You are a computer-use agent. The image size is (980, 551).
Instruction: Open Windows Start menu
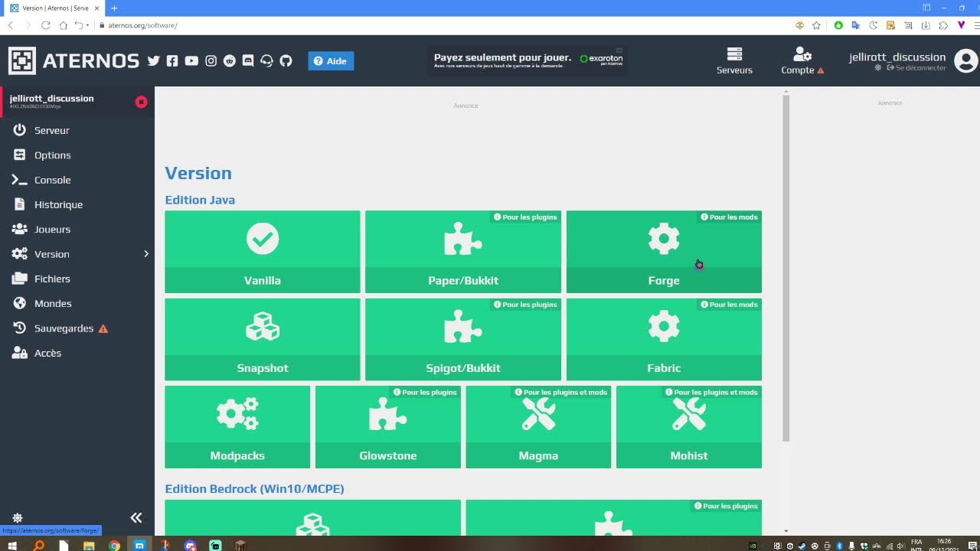[13, 546]
